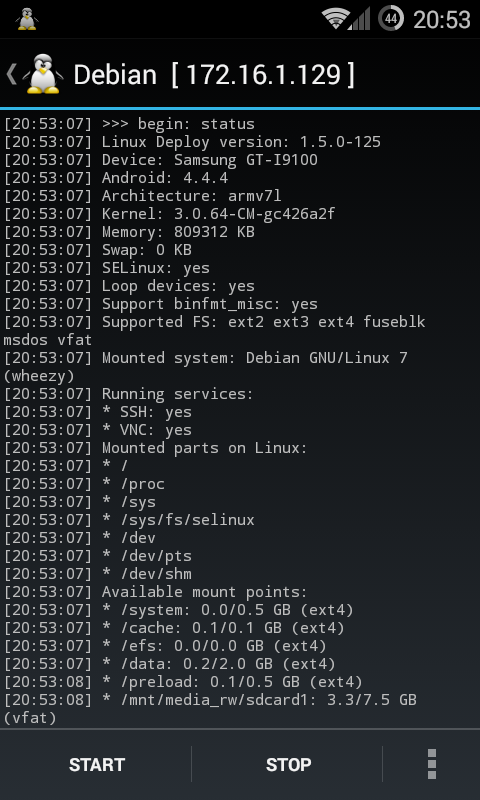Tap the /sys/fs/selinux mount entry
This screenshot has width=480, height=800.
tap(129, 520)
